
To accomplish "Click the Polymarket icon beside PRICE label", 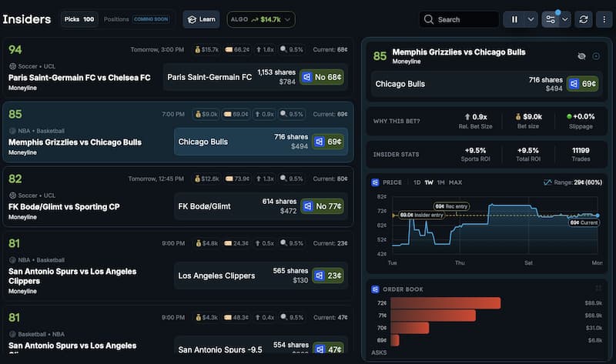I will (375, 182).
